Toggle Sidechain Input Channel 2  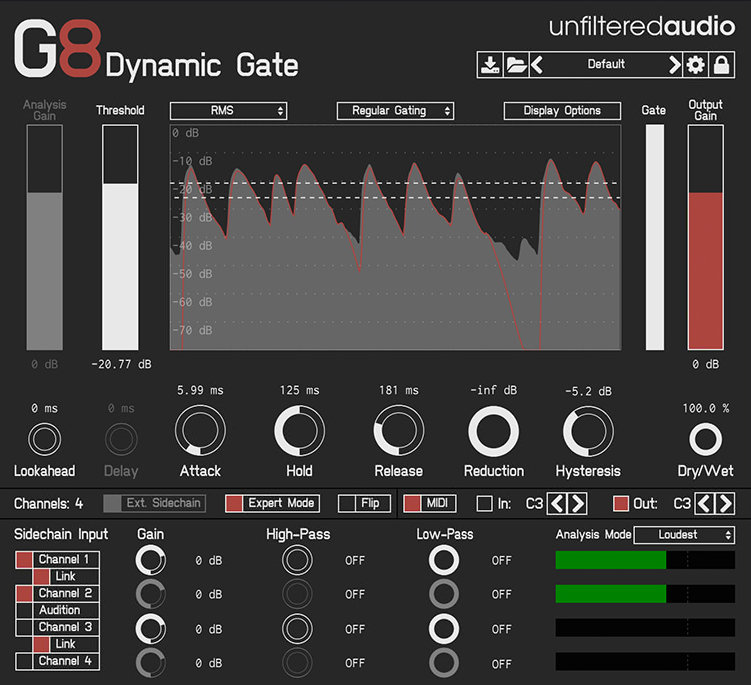click(x=57, y=594)
